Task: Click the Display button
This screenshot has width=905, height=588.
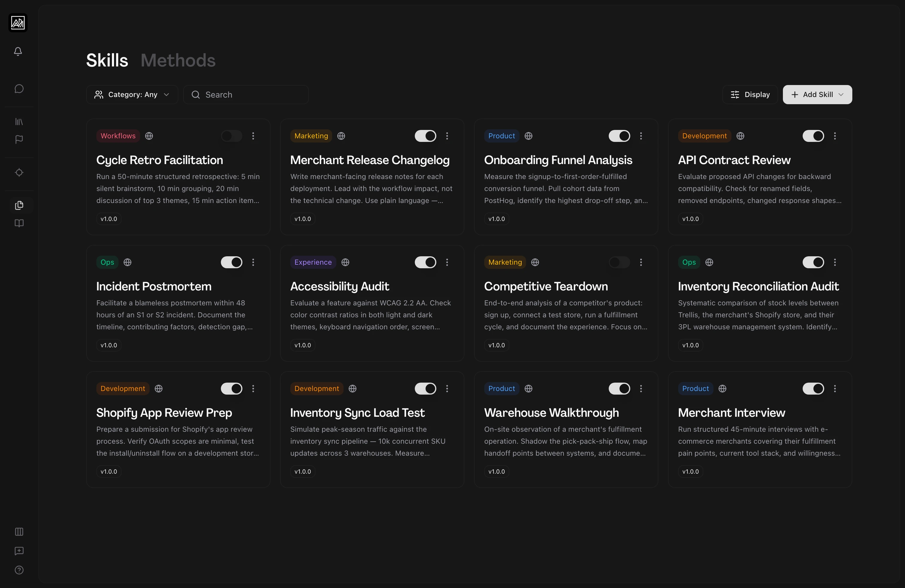Action: [750, 95]
